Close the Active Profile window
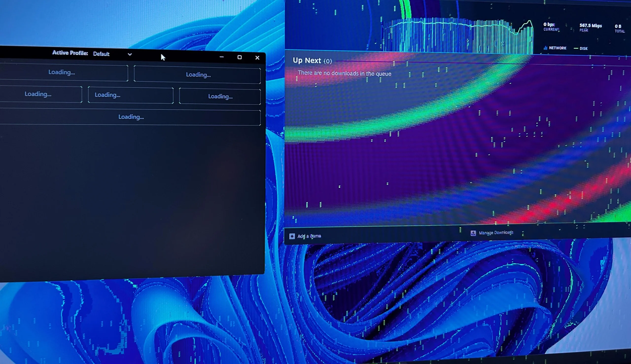631x364 pixels. pyautogui.click(x=257, y=58)
